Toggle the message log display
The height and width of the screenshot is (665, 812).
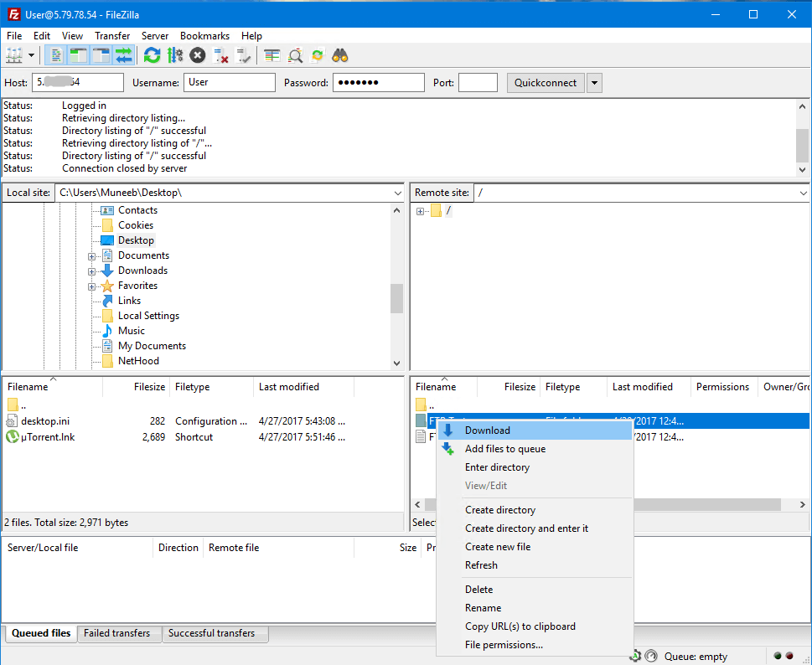coord(55,54)
